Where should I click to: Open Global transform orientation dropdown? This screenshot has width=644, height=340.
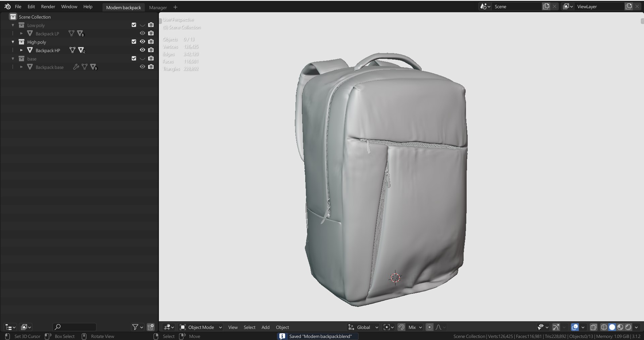tap(363, 327)
